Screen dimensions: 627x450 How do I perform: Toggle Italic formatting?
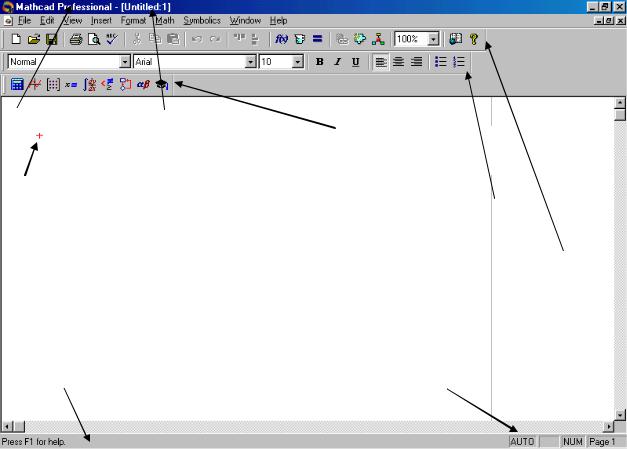pos(337,62)
